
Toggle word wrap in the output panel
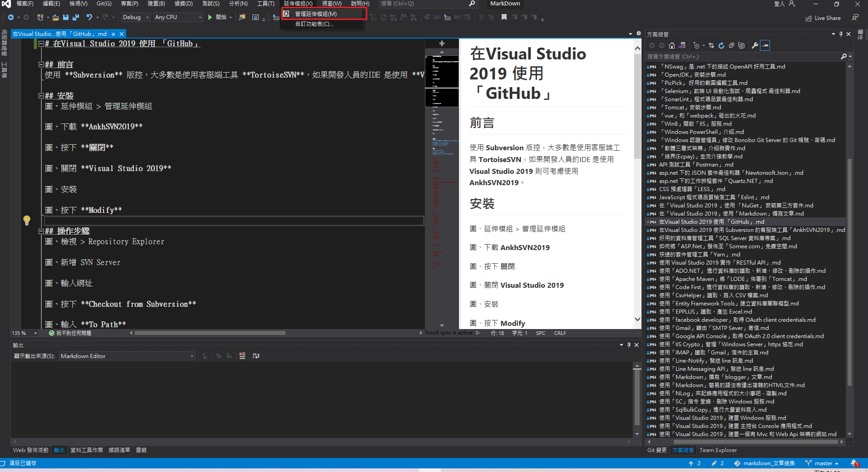256,356
